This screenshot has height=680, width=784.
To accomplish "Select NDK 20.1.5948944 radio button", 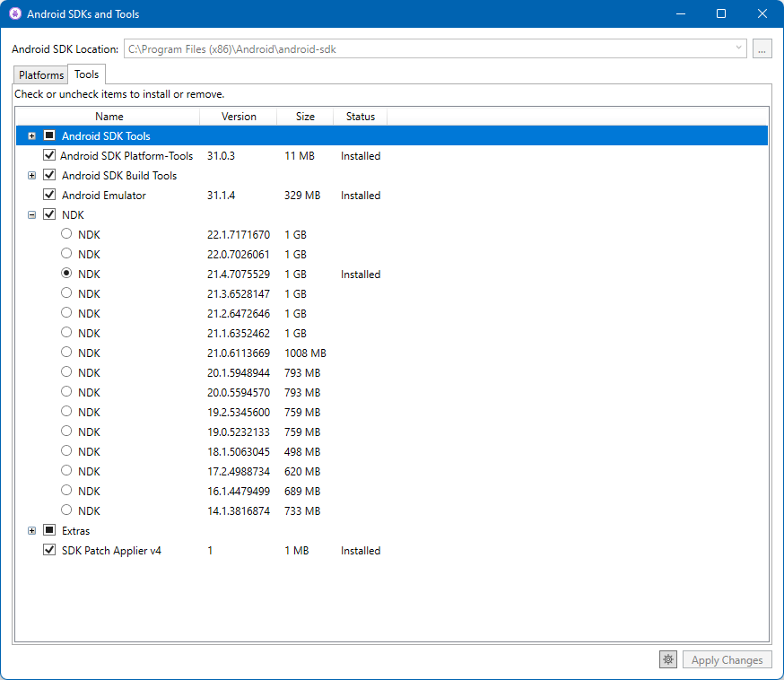I will pos(66,371).
